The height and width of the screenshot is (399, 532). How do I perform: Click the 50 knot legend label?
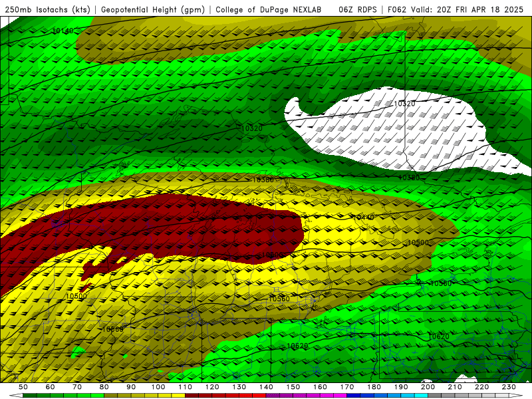23,387
